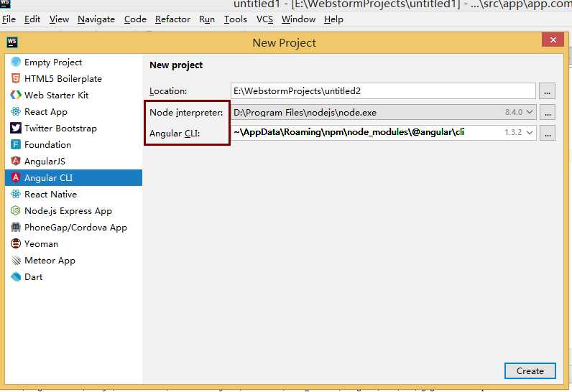Open the Navigate menu

(x=96, y=19)
